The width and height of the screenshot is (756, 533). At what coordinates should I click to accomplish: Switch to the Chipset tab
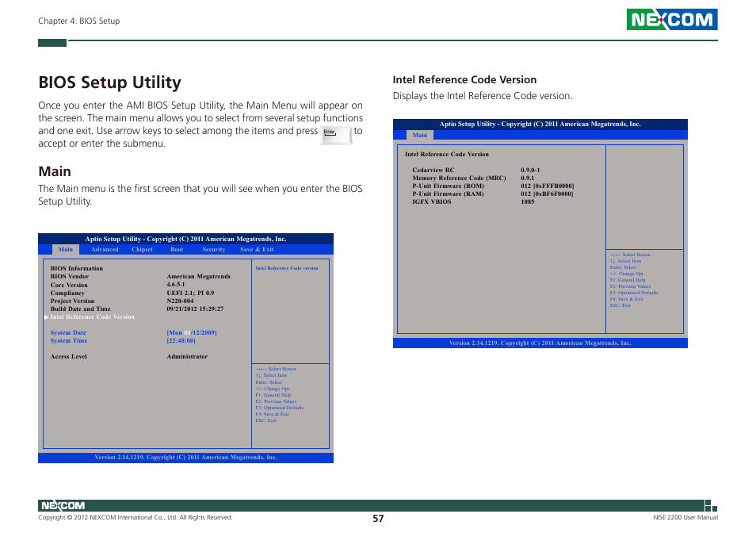(x=142, y=249)
